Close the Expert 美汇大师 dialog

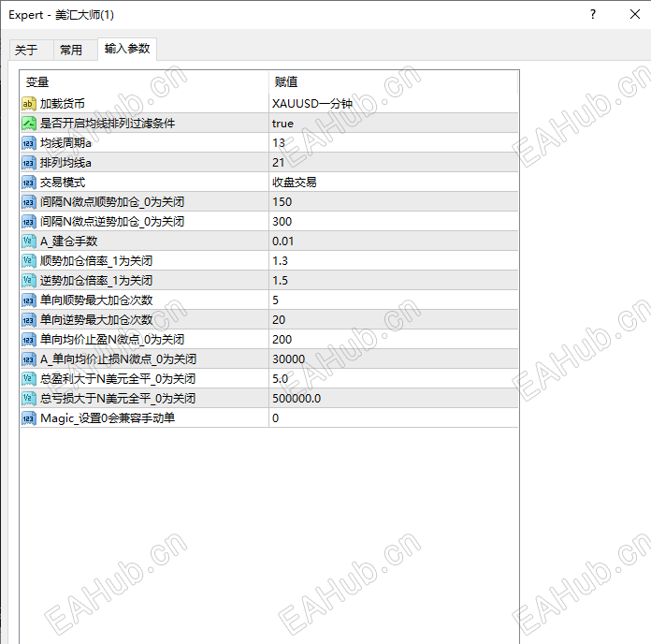pos(635,15)
